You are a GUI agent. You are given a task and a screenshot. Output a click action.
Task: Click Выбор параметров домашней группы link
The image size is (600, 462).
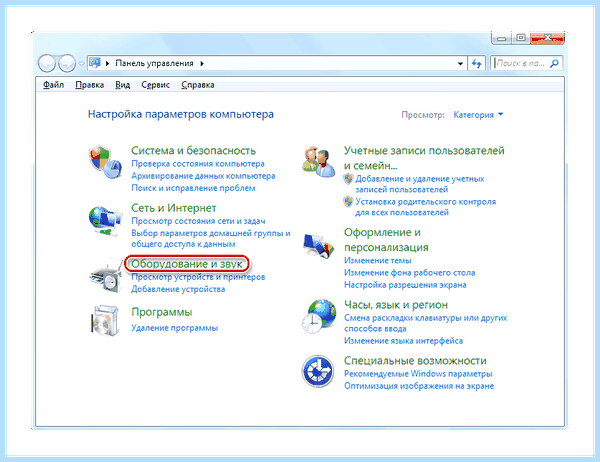pos(211,238)
